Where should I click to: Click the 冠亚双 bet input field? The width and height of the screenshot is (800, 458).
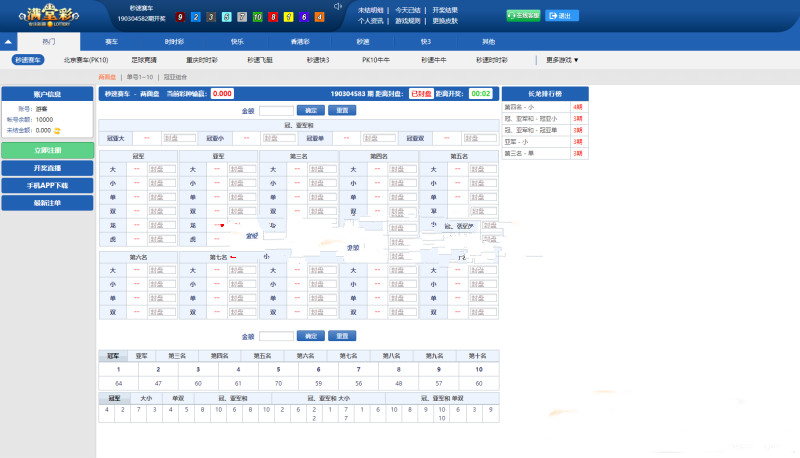click(x=480, y=138)
